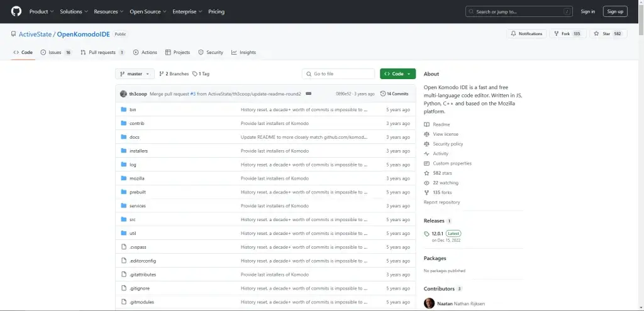Open the .editorconfig file
644x311 pixels.
point(143,261)
